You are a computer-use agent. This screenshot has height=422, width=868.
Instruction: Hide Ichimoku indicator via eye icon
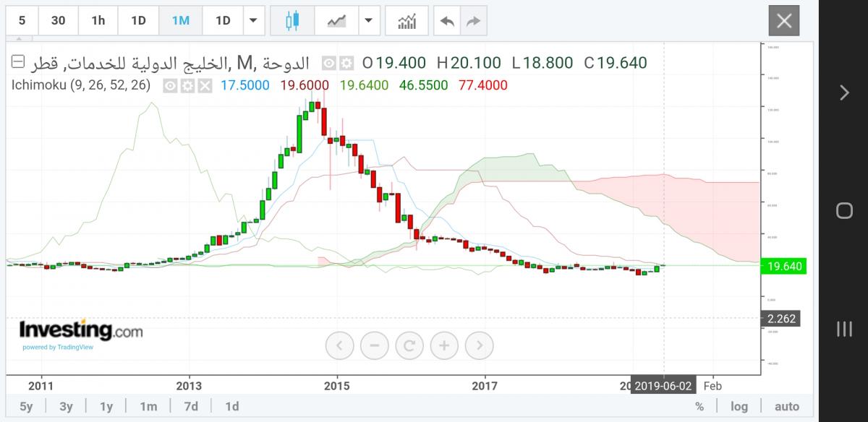(x=170, y=86)
